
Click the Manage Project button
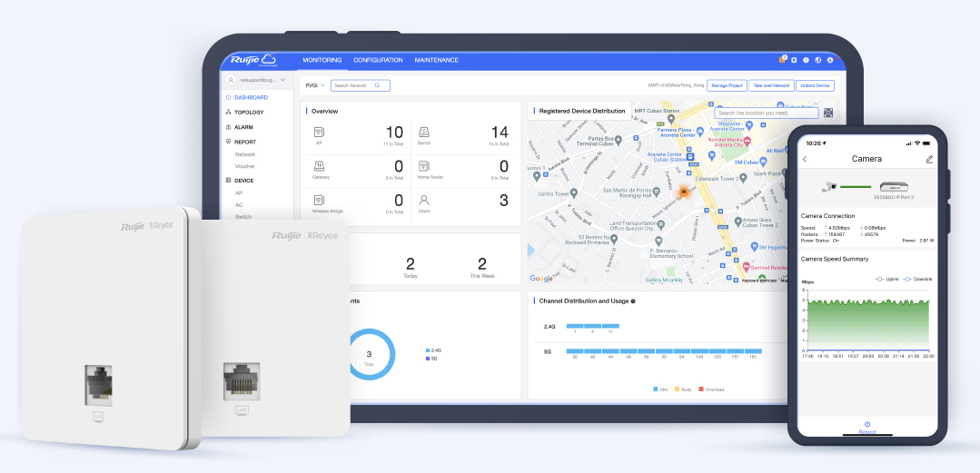point(727,85)
